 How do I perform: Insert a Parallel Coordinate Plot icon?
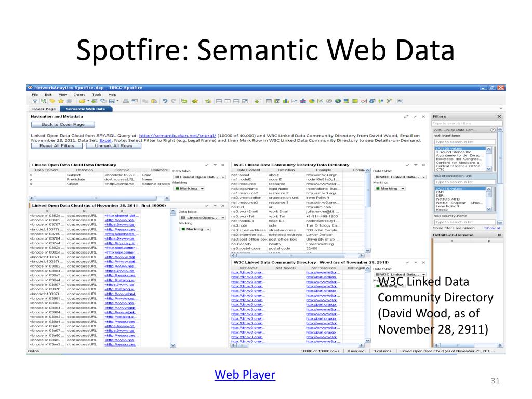tap(364, 101)
